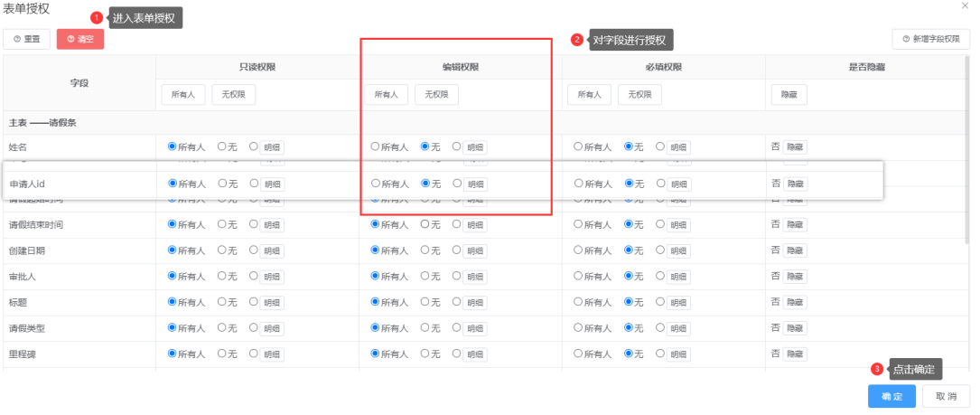Close the 表单授权 dialog with X
The width and height of the screenshot is (980, 415).
coord(966,5)
